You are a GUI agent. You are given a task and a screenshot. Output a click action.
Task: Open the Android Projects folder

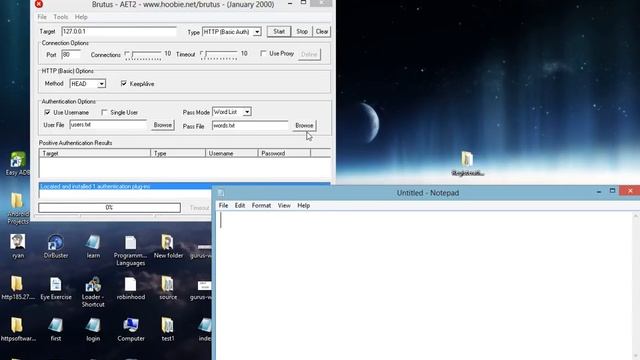click(18, 208)
